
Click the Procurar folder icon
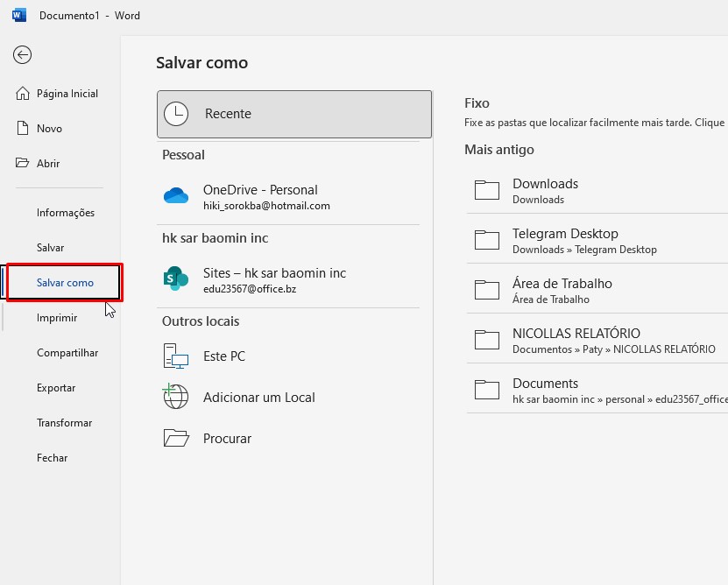[x=176, y=438]
